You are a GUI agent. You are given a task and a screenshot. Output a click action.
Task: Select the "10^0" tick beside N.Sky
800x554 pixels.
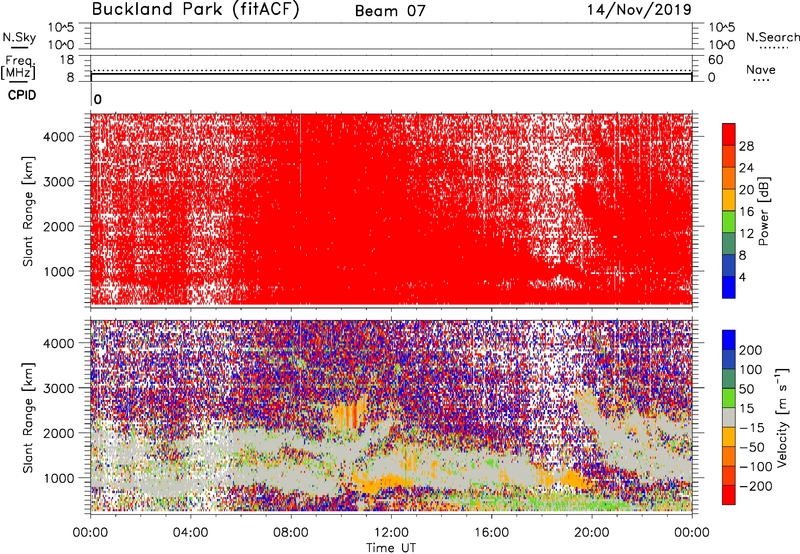click(x=61, y=45)
